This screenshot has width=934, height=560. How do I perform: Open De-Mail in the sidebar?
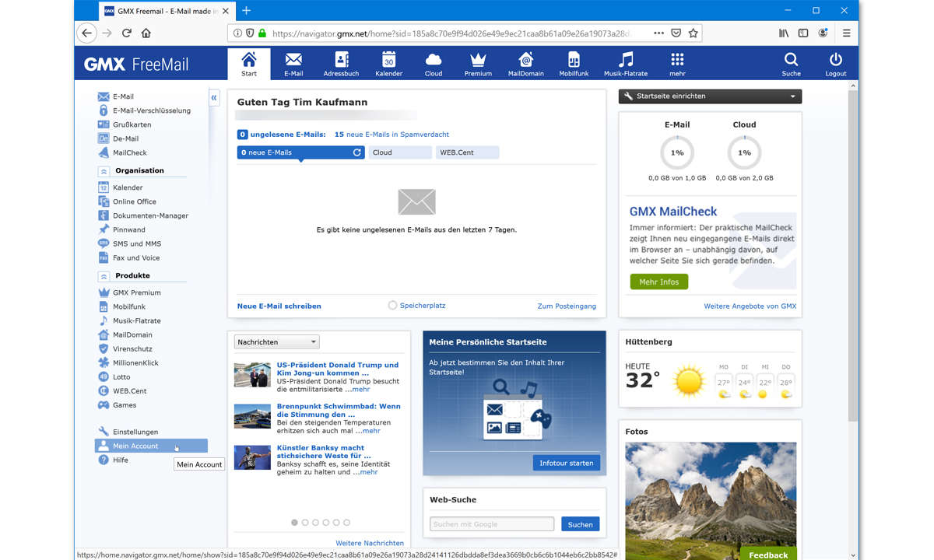[125, 138]
